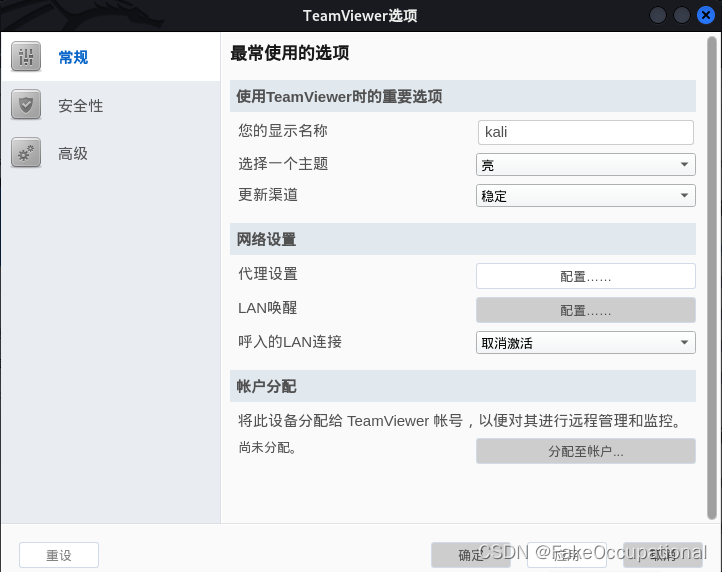This screenshot has width=722, height=572.
Task: Click the 呼入的LAN连接 label
Action: coord(290,342)
